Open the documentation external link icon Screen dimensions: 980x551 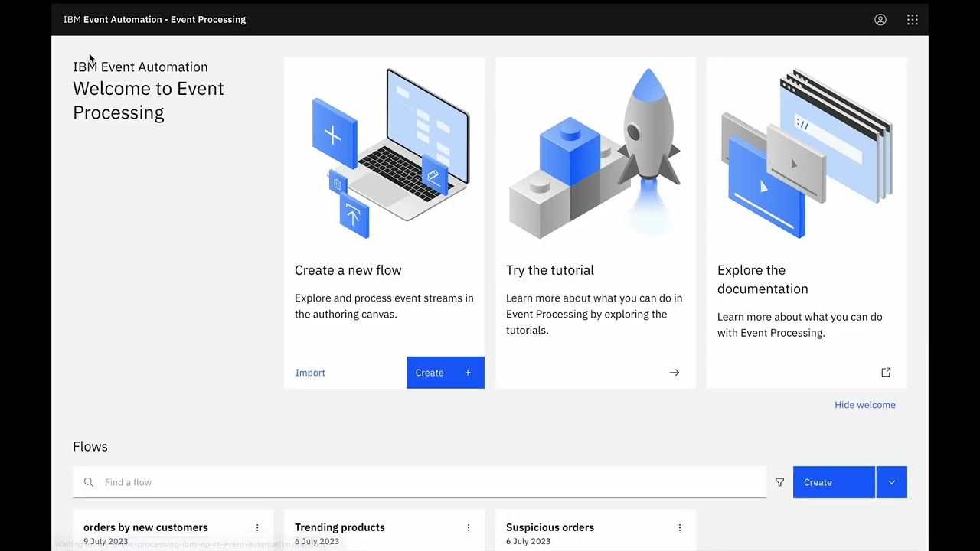886,373
